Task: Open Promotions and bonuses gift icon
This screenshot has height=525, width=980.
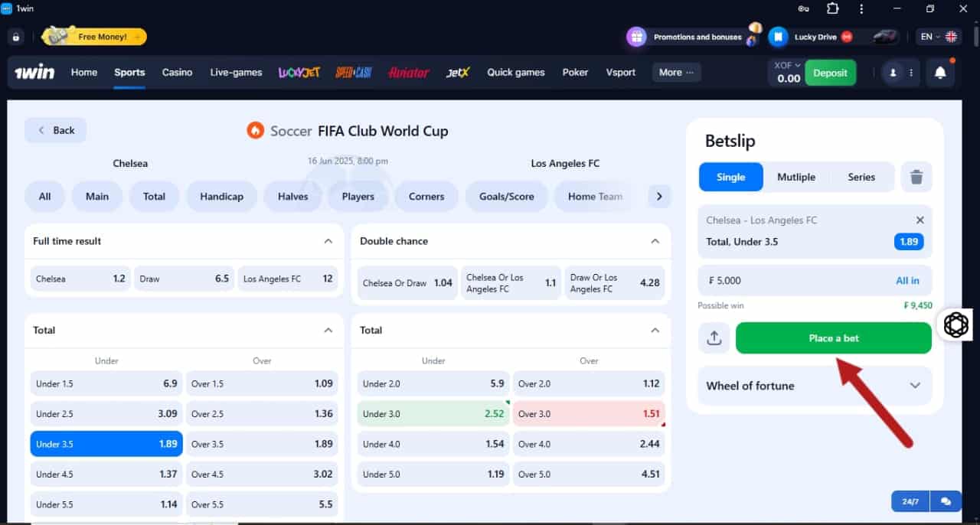Action: (636, 37)
